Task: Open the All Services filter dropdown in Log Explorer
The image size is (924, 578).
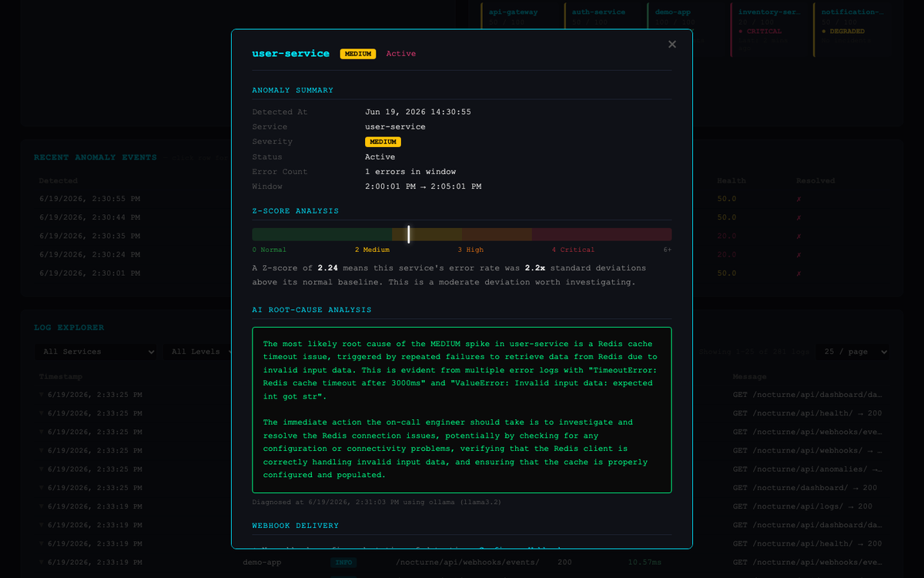Action: click(95, 351)
